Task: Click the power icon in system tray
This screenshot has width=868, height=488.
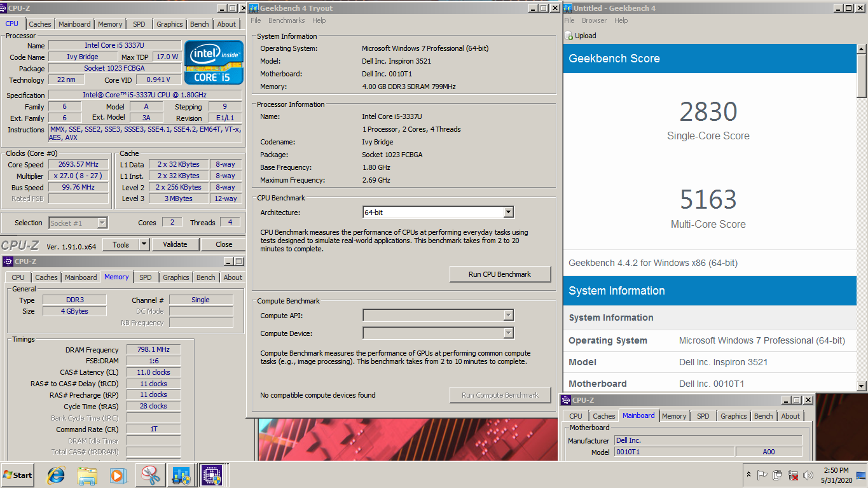Action: click(x=777, y=475)
